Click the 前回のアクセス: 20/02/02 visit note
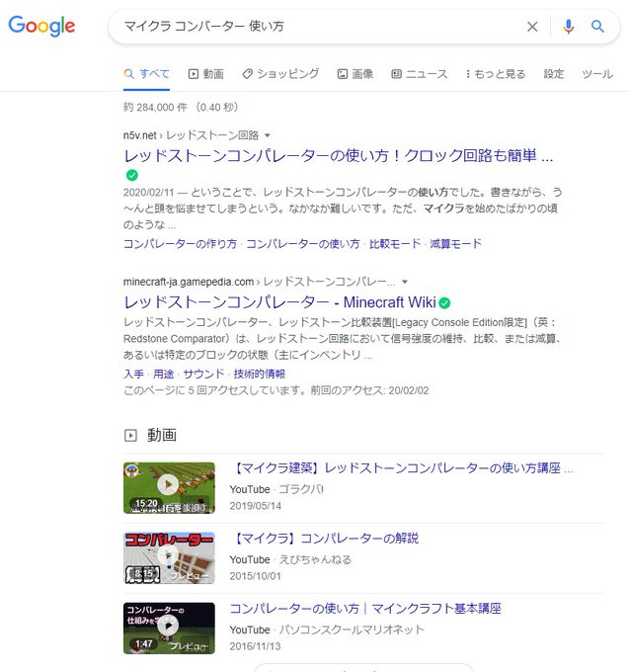 coord(369,391)
